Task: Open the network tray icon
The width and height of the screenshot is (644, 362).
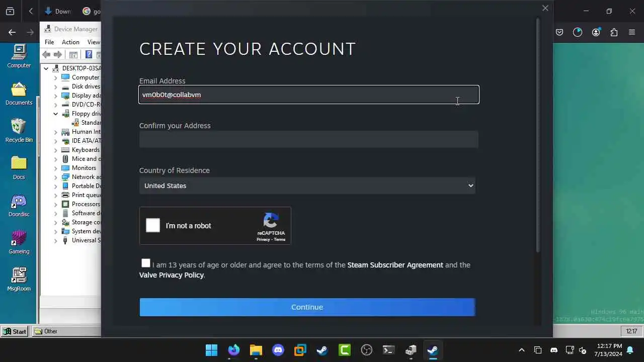Action: (x=570, y=350)
